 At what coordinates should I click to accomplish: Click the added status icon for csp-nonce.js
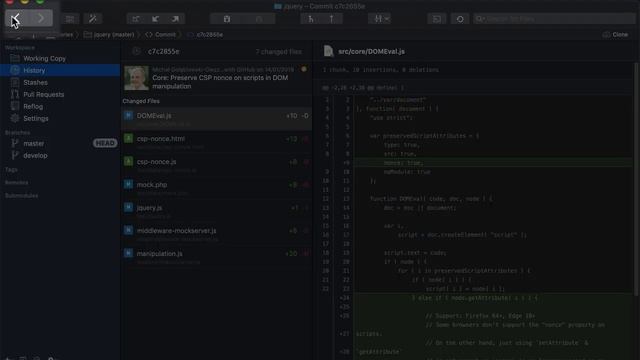pos(129,161)
